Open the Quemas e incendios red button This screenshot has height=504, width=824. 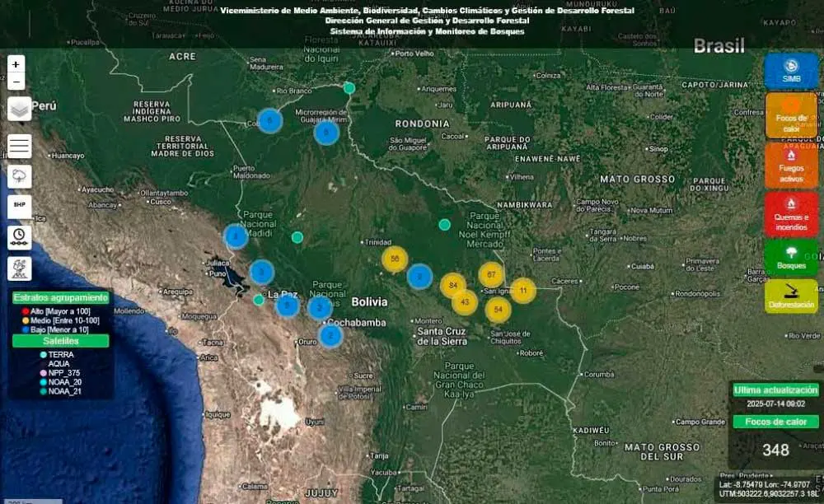791,214
